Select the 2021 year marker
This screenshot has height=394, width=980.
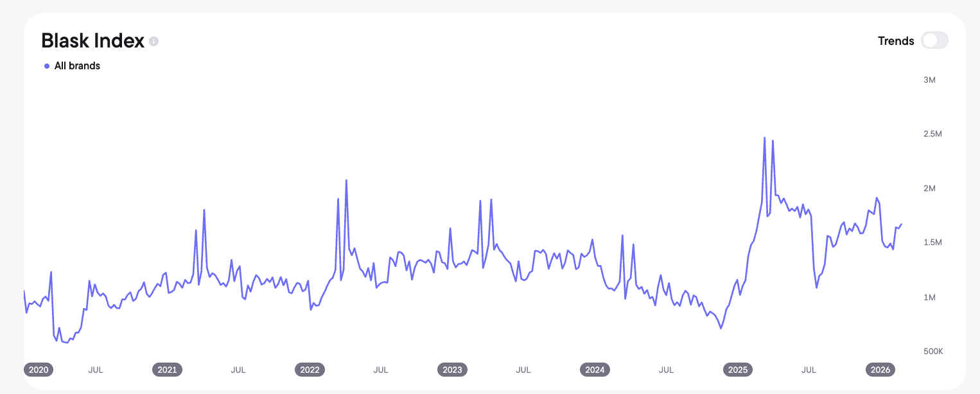pos(167,370)
